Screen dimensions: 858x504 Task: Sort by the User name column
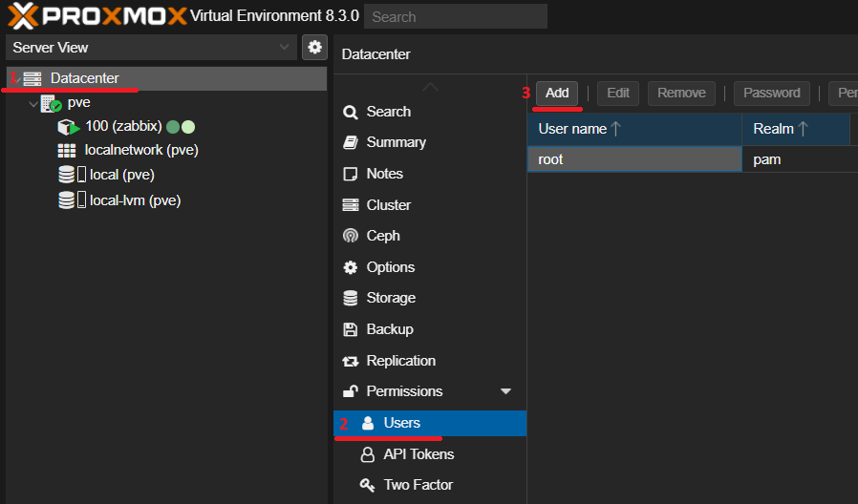tap(634, 129)
